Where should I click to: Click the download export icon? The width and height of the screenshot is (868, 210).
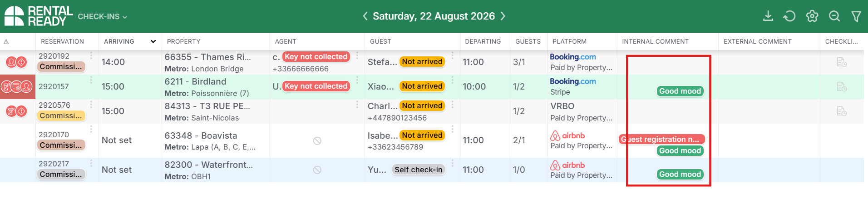click(x=768, y=16)
